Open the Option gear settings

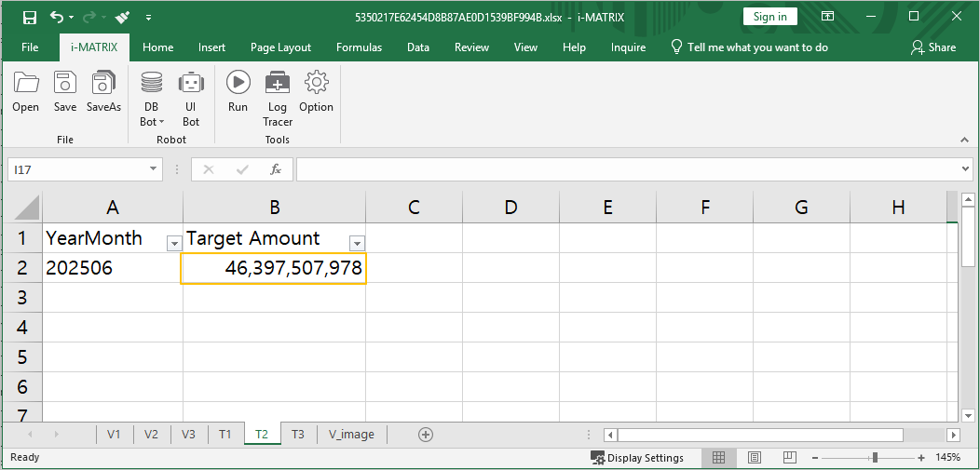click(317, 84)
